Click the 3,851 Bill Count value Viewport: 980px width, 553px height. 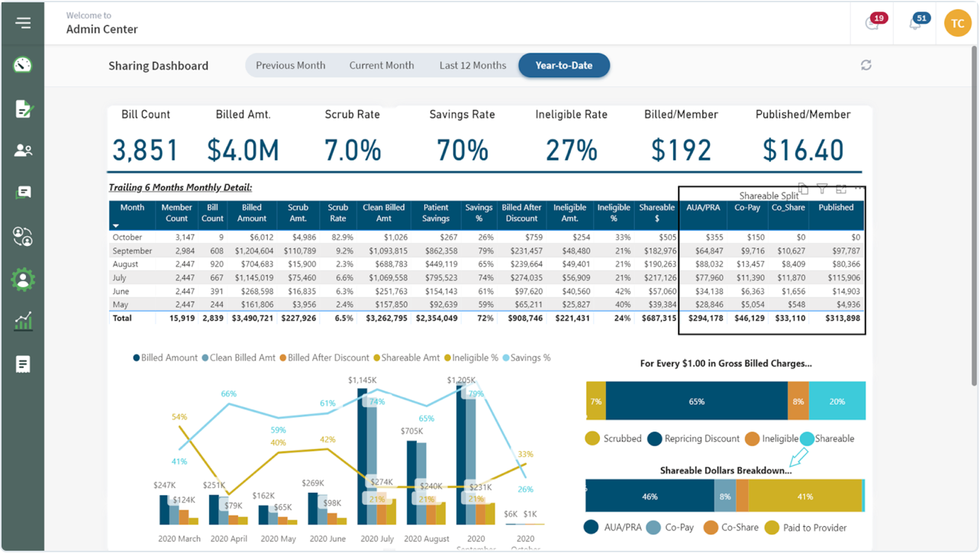[x=145, y=150]
